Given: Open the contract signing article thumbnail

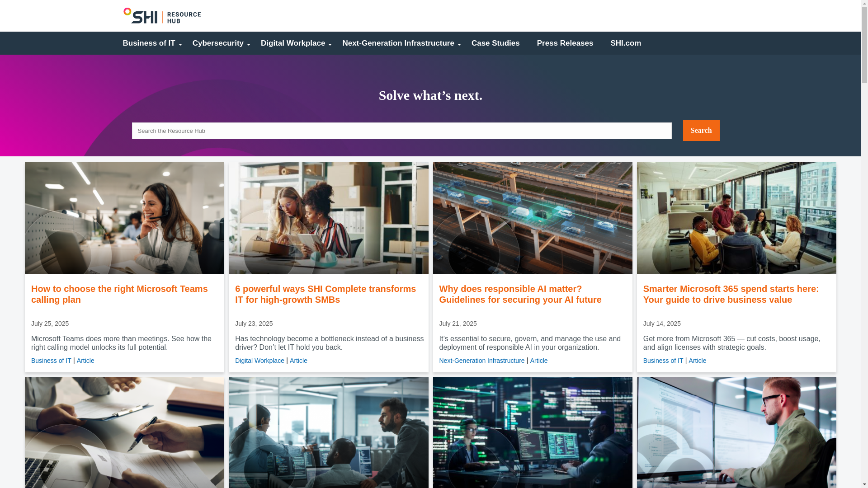Looking at the screenshot, I should pyautogui.click(x=124, y=432).
